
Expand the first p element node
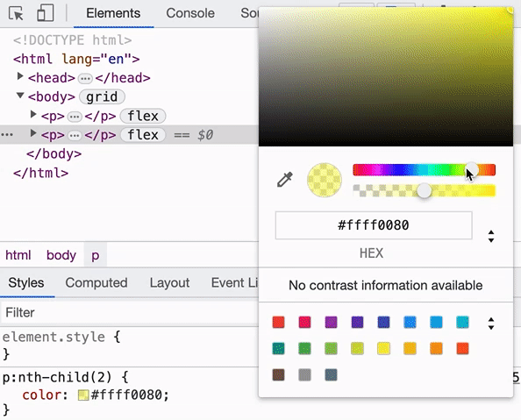pyautogui.click(x=33, y=115)
